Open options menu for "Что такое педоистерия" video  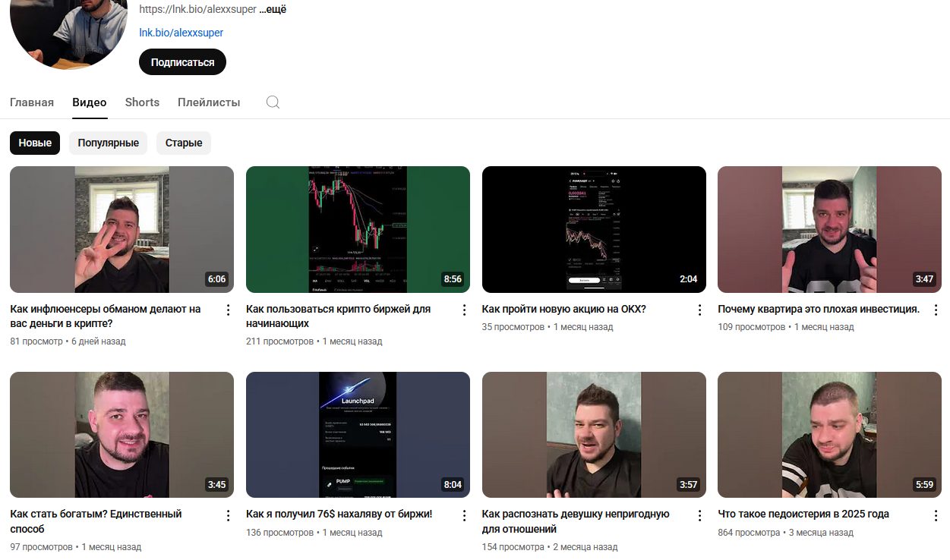point(936,515)
